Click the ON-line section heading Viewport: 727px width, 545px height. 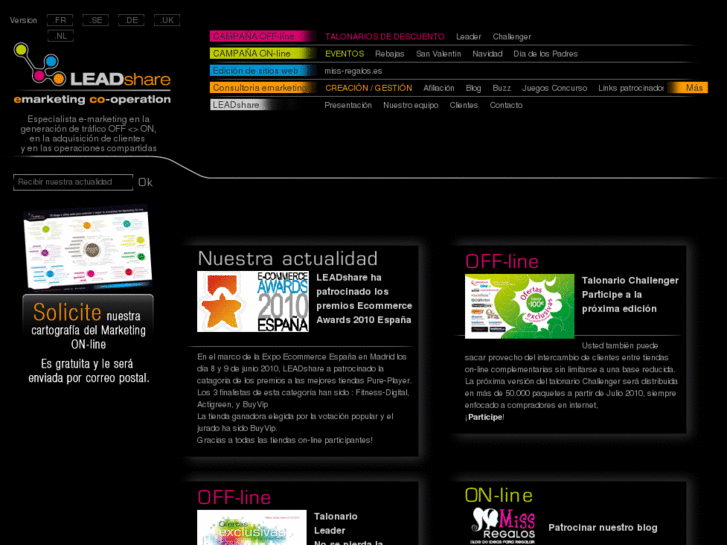(499, 495)
